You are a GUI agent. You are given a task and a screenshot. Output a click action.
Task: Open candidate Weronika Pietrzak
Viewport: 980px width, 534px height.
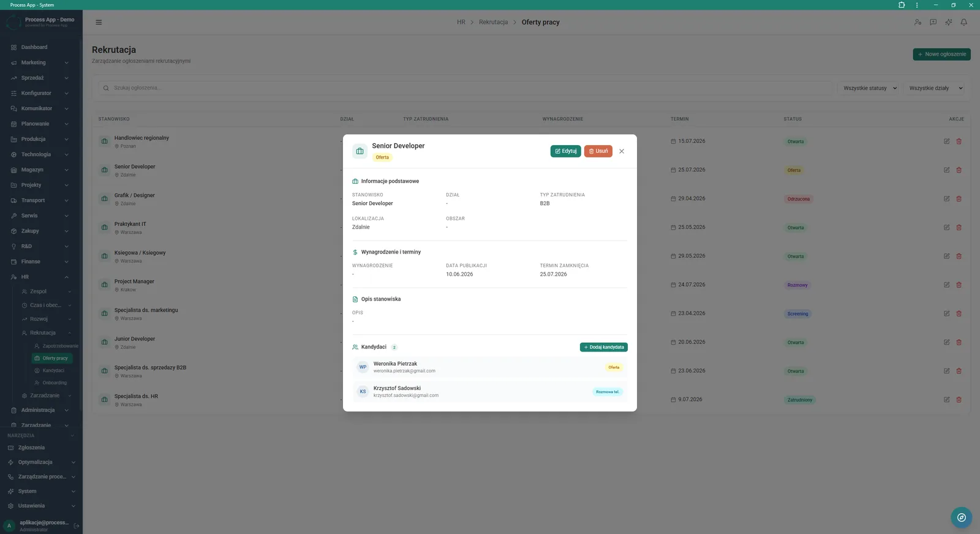tap(490, 367)
